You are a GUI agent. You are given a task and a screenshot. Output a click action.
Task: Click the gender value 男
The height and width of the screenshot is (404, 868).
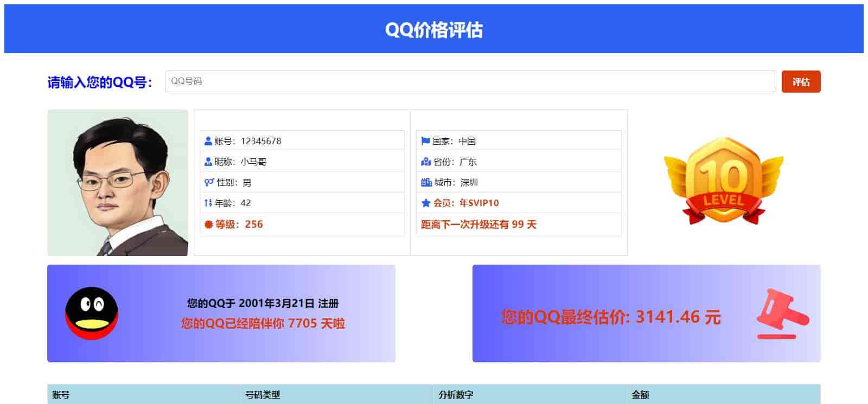click(x=247, y=182)
